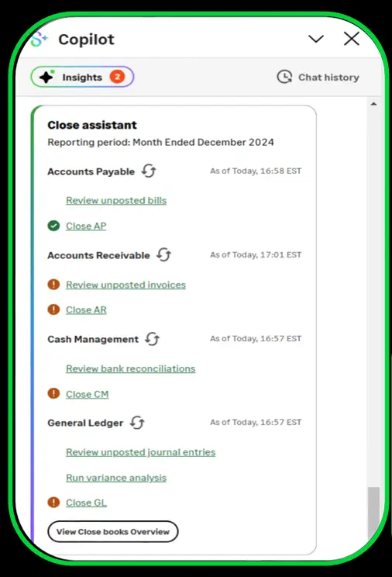The width and height of the screenshot is (392, 577).
Task: Click the scrollbar up arrow
Action: [x=373, y=104]
